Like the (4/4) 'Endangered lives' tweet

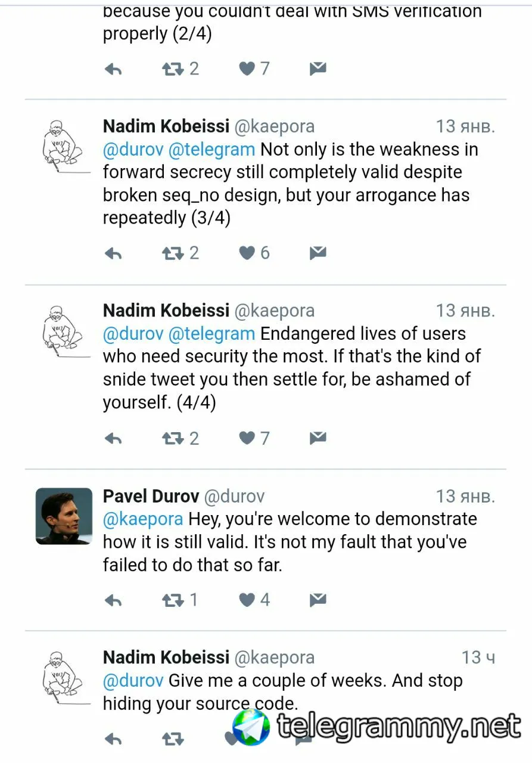[x=247, y=439]
